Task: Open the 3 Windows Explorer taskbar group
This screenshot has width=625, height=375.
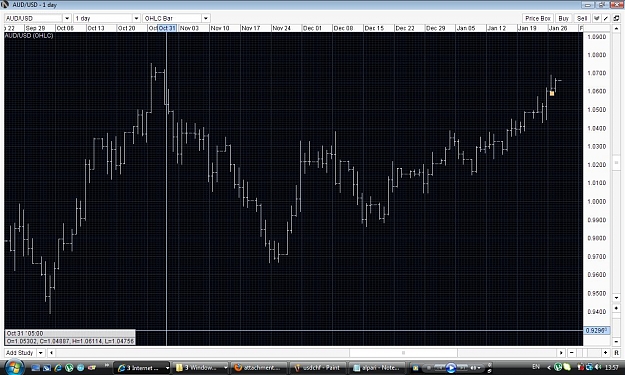Action: pos(201,368)
